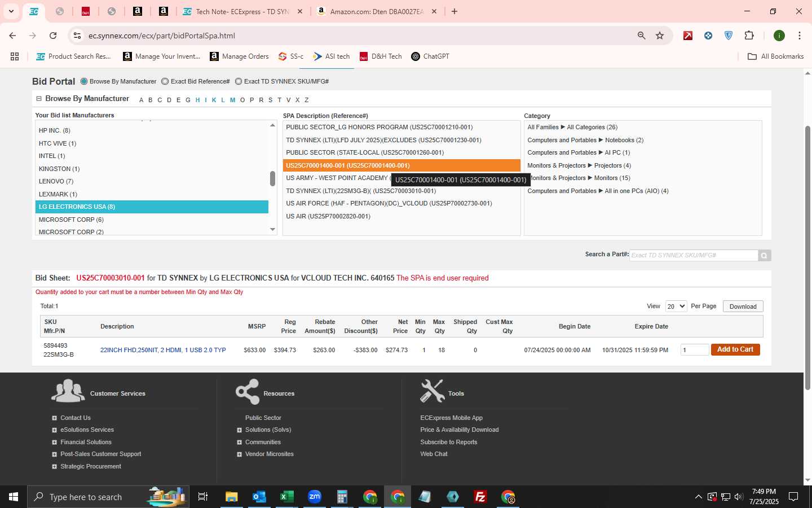Collapse the Browse By Manufacturer section
812x508 pixels.
39,98
